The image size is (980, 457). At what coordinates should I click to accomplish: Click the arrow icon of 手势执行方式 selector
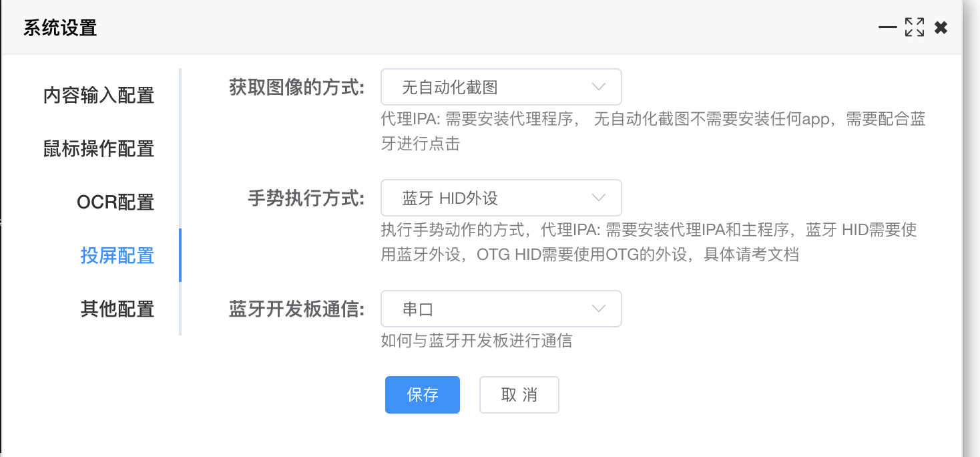(598, 198)
